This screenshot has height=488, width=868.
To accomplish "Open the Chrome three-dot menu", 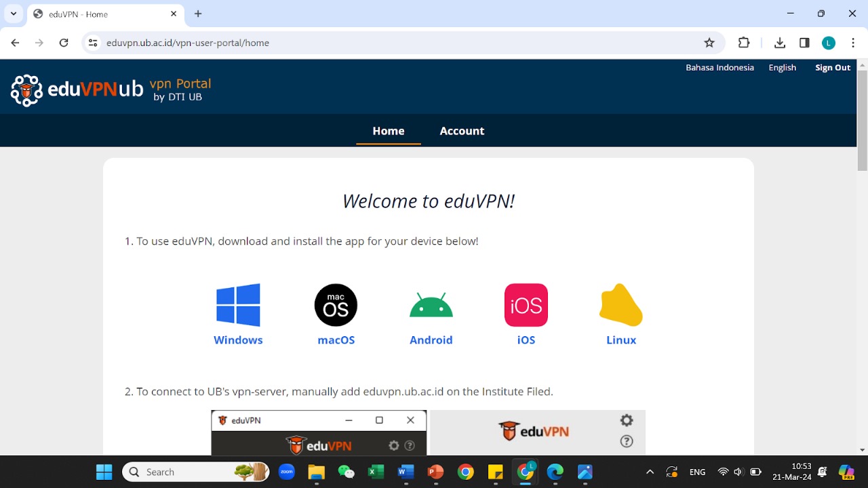I will coord(853,43).
